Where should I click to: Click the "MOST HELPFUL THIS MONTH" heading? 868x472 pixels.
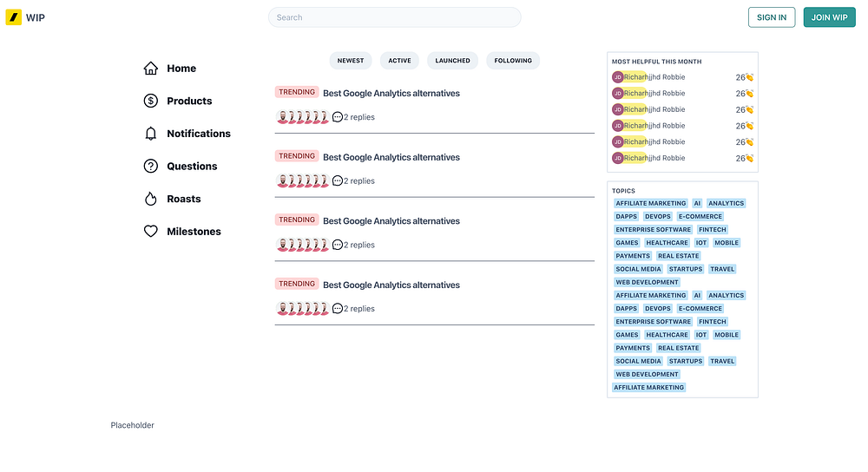point(656,62)
